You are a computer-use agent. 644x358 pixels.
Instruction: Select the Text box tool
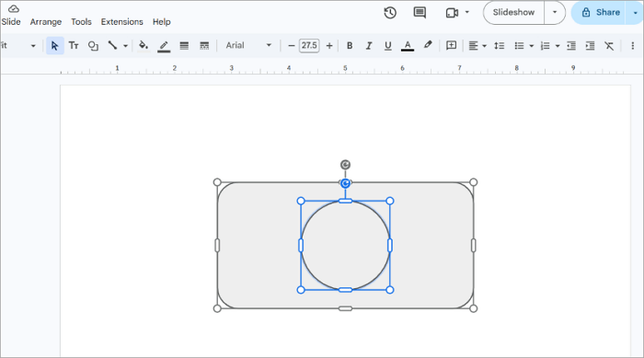pyautogui.click(x=74, y=46)
